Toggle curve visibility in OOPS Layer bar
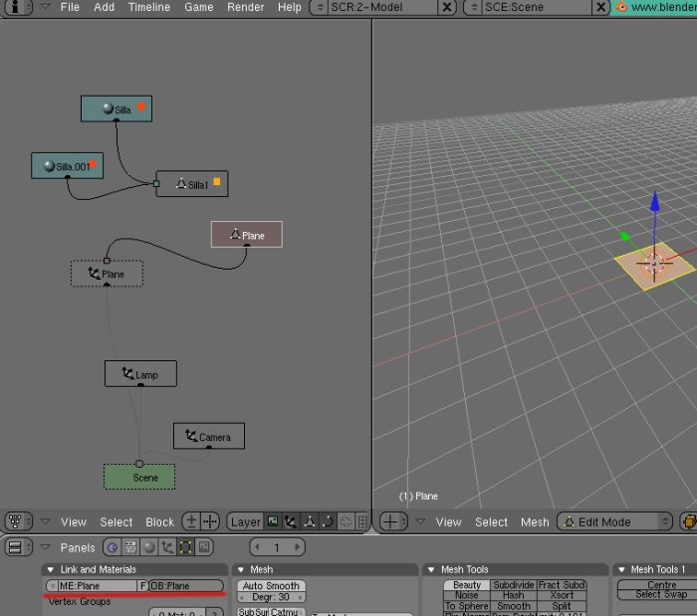 coord(328,521)
